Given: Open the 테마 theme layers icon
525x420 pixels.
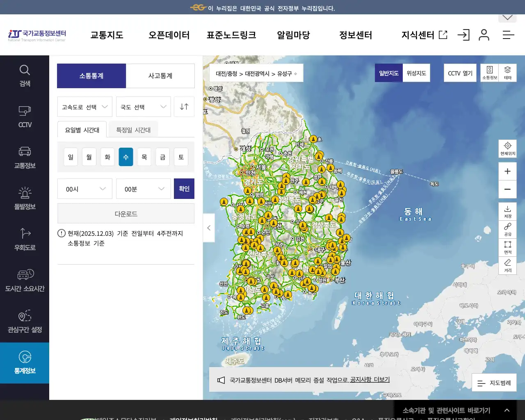Looking at the screenshot, I should coord(507,73).
